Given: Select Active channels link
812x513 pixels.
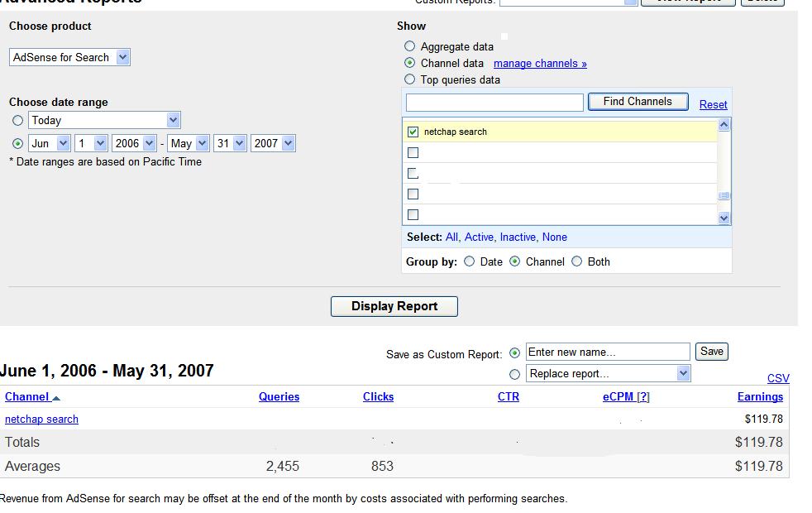Looking at the screenshot, I should coord(479,237).
